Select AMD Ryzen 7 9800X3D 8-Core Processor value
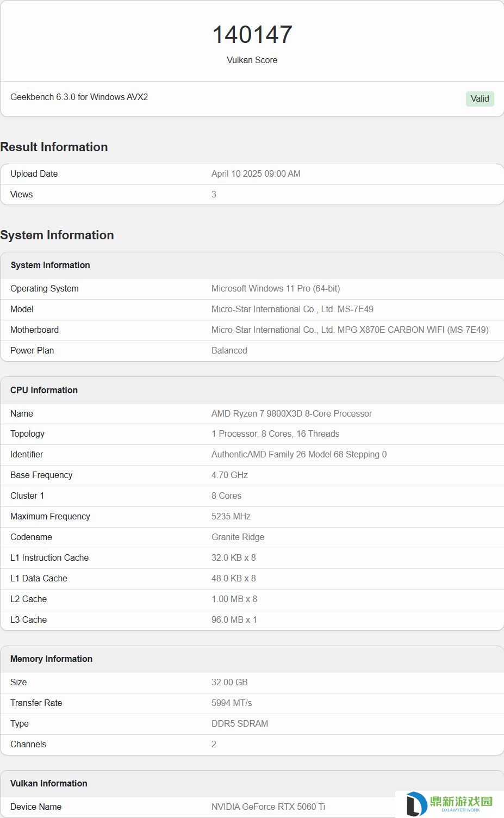 pos(291,413)
